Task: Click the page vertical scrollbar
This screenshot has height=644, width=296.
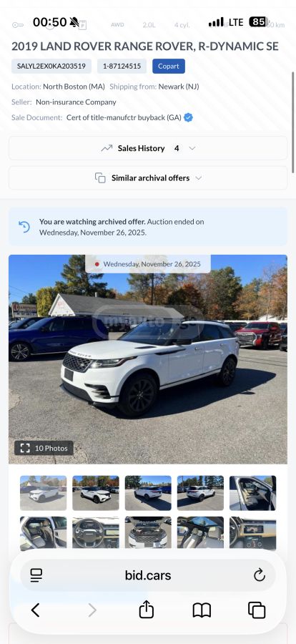Action: (x=292, y=122)
